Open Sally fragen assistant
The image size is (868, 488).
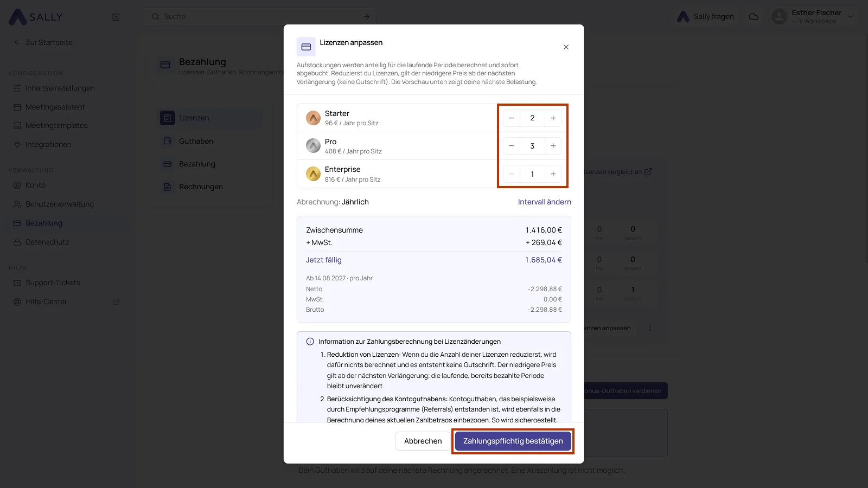click(x=706, y=16)
